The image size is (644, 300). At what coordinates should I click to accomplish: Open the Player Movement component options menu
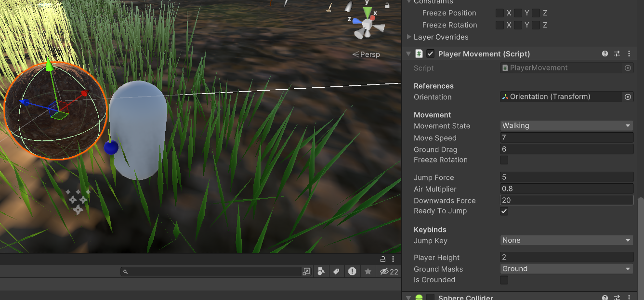[629, 54]
